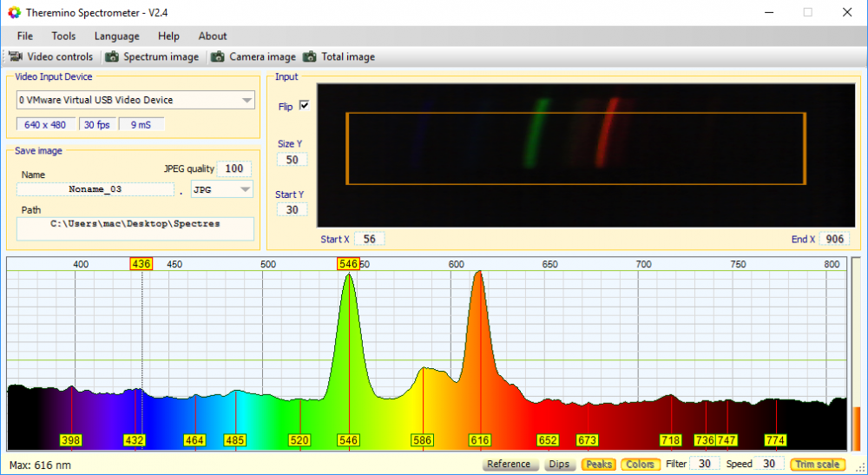Click the 485 peak label
Image resolution: width=868 pixels, height=475 pixels.
[x=234, y=440]
